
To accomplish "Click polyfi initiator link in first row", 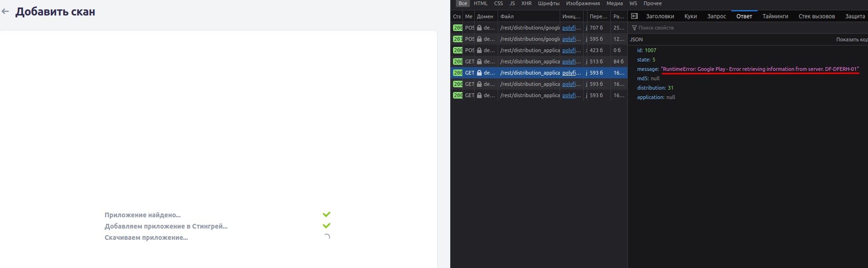I will pos(571,28).
